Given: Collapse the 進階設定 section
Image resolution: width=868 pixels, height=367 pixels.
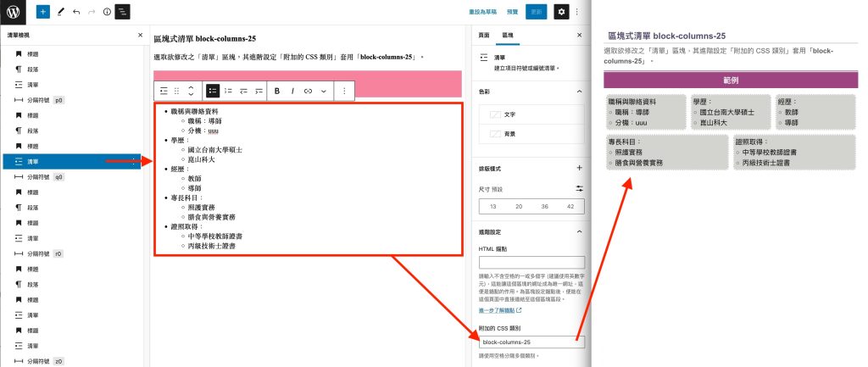Looking at the screenshot, I should 579,231.
